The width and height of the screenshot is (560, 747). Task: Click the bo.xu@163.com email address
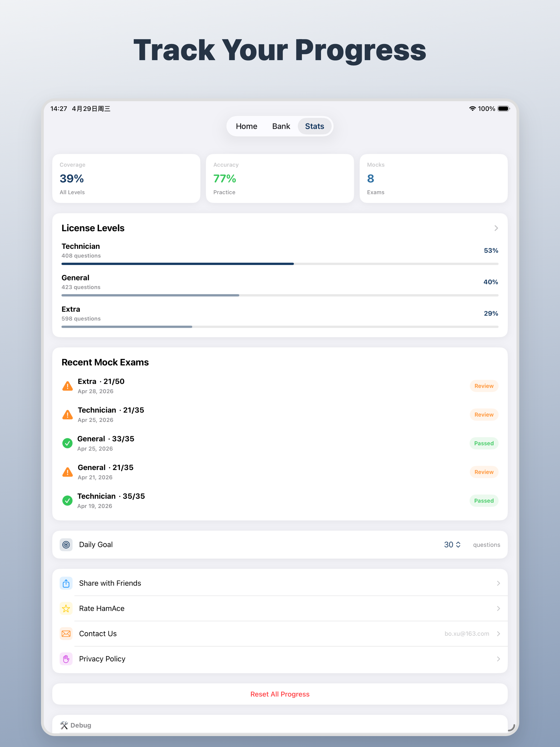coord(467,634)
